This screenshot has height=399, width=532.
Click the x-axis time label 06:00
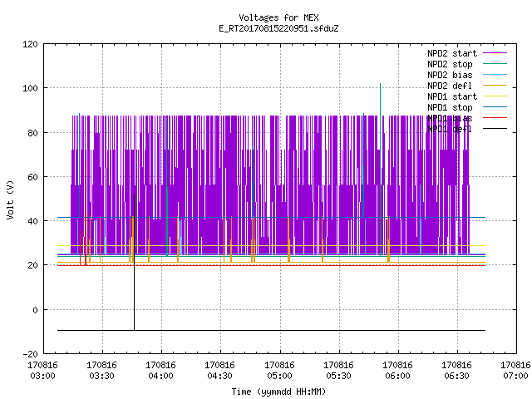tap(397, 377)
